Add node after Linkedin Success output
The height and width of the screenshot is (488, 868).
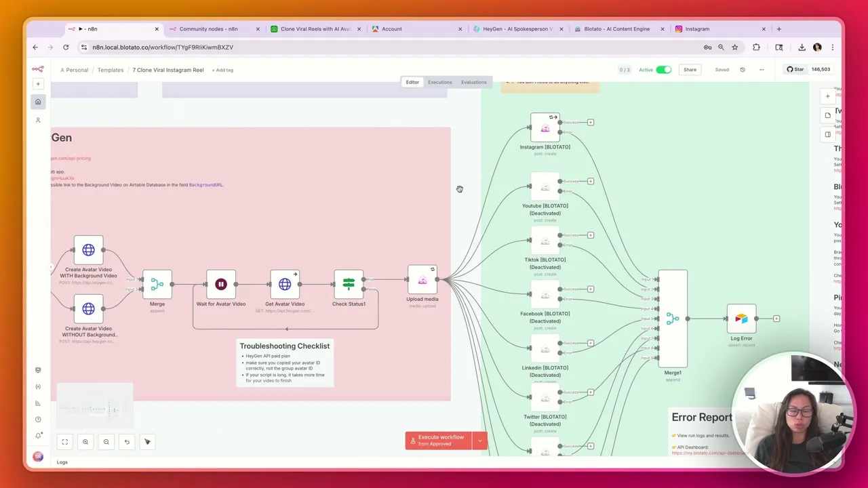click(591, 344)
